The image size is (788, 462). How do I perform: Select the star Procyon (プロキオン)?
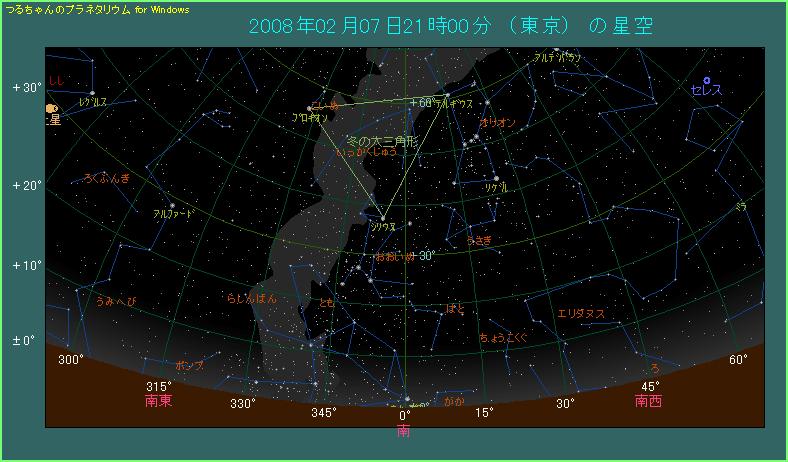click(x=308, y=109)
